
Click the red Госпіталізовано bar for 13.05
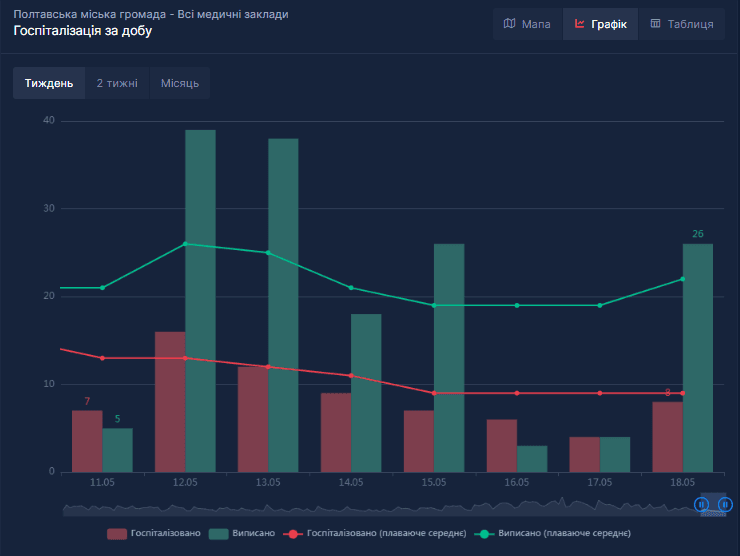tap(253, 420)
